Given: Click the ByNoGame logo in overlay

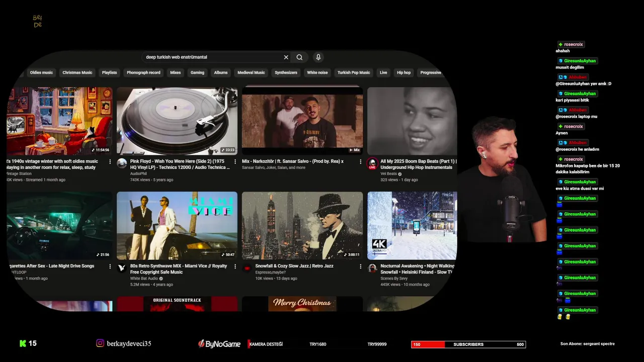Looking at the screenshot, I should [219, 344].
